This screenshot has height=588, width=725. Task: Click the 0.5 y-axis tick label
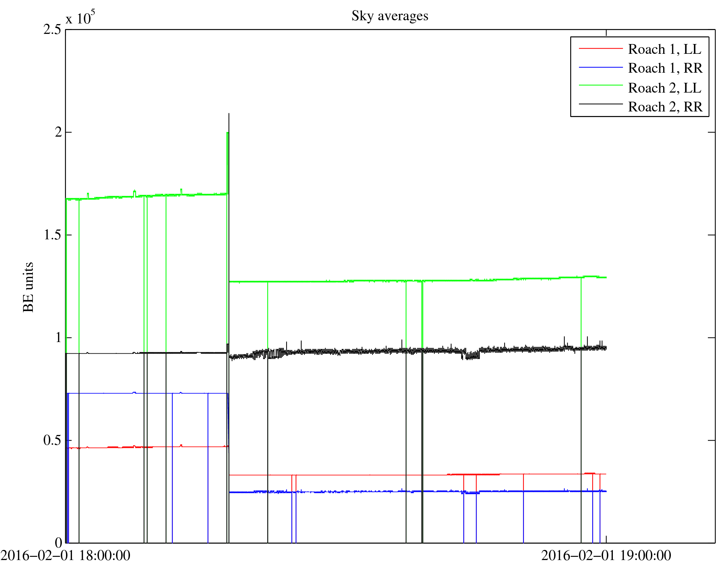pos(52,440)
